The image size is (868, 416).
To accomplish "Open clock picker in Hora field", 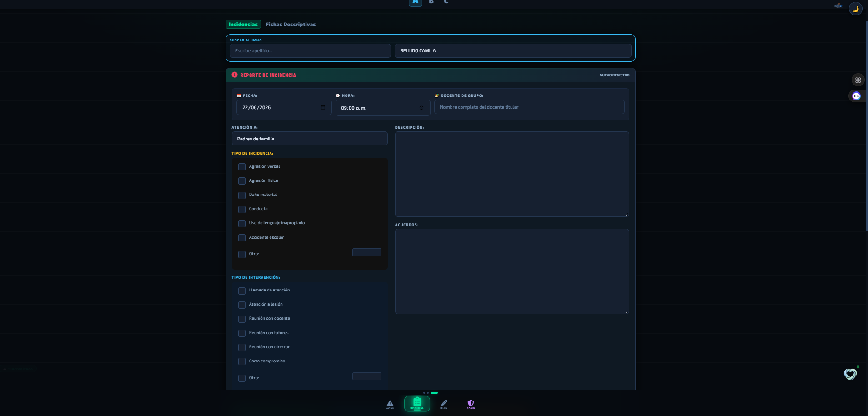I will [x=421, y=108].
